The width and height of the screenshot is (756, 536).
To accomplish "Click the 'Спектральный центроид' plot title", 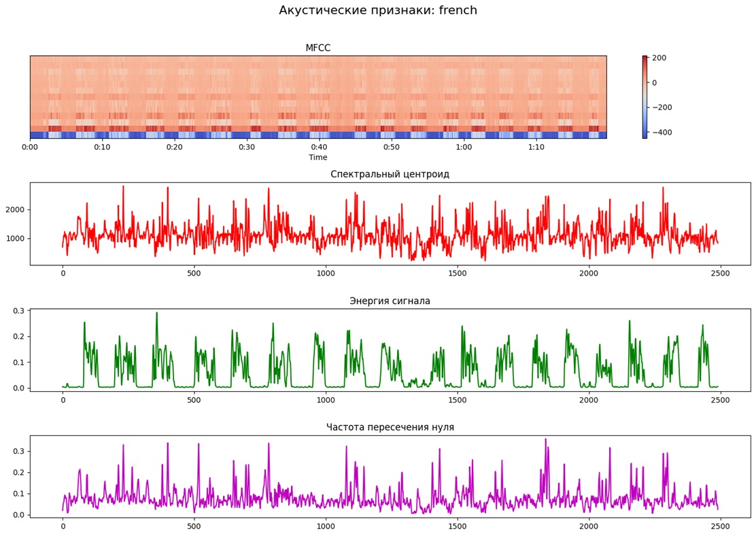I will (x=390, y=174).
